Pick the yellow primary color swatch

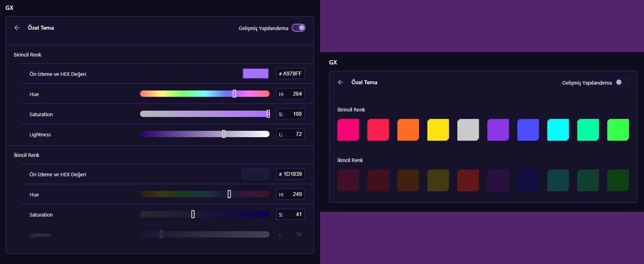(438, 130)
